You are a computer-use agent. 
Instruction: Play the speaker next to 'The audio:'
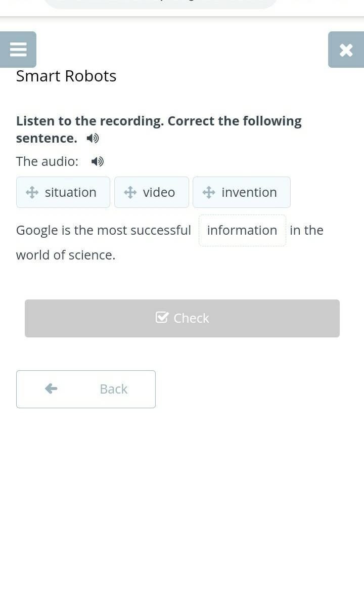coord(98,161)
